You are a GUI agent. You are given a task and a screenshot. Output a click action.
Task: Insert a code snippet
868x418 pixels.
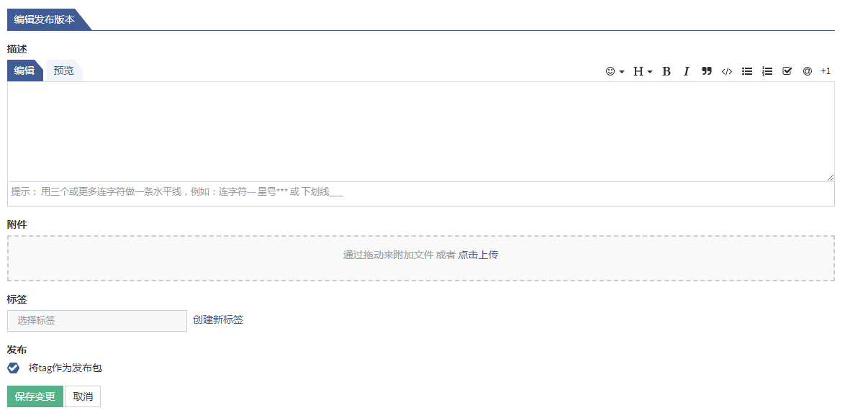[727, 71]
